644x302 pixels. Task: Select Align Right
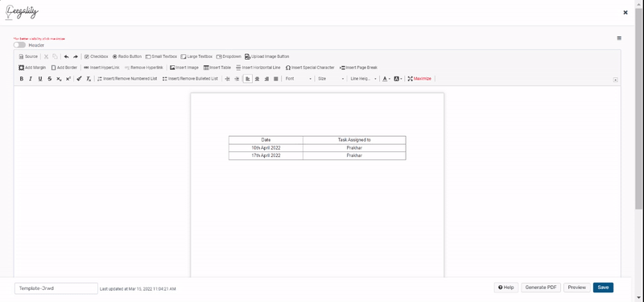coord(266,78)
